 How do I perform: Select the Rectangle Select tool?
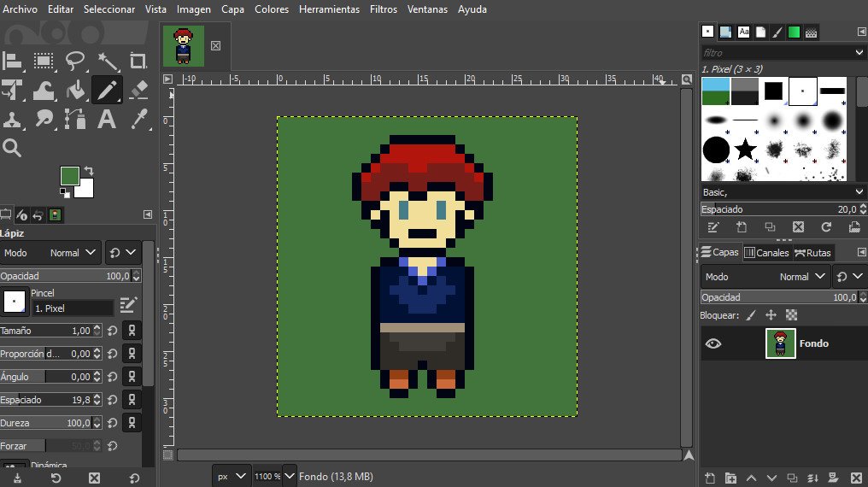44,61
